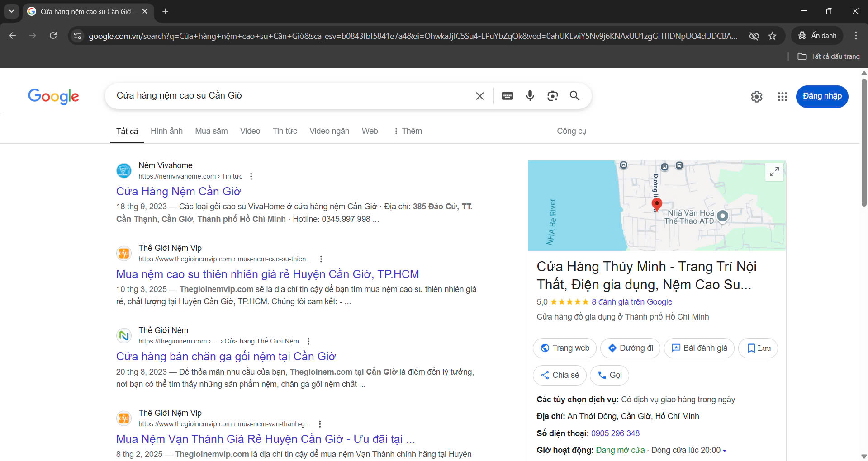Open options for the mua-nem-van-thanh result

[320, 424]
